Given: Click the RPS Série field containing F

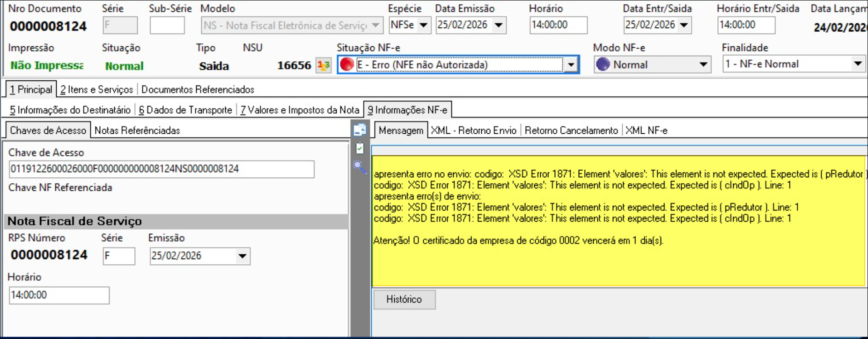Looking at the screenshot, I should point(119,256).
